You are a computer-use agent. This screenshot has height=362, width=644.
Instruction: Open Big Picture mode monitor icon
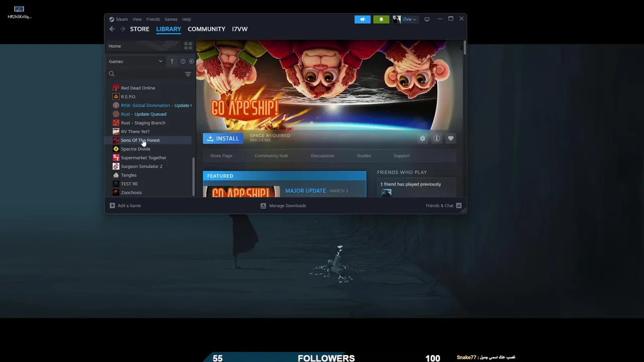(x=427, y=19)
